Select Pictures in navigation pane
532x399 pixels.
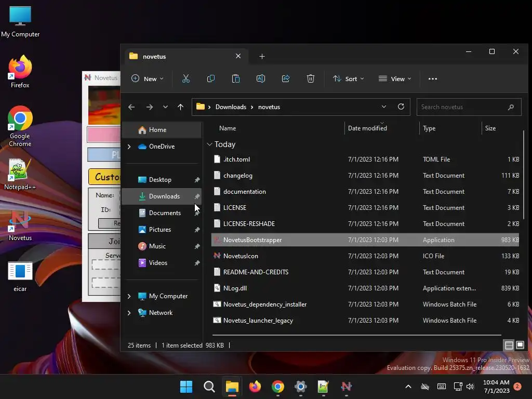click(x=162, y=230)
